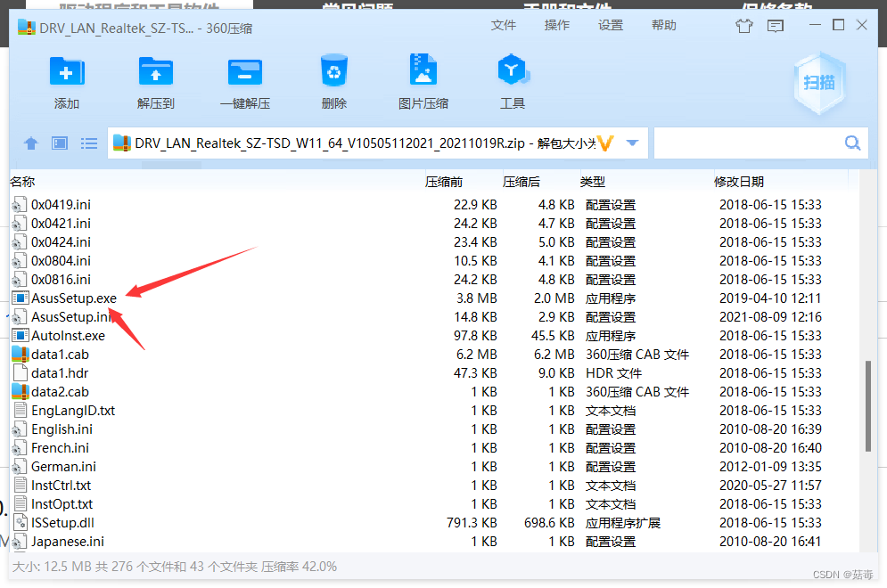Sort by the 名称 (Name) column header
The height and width of the screenshot is (588, 887).
pyautogui.click(x=22, y=182)
